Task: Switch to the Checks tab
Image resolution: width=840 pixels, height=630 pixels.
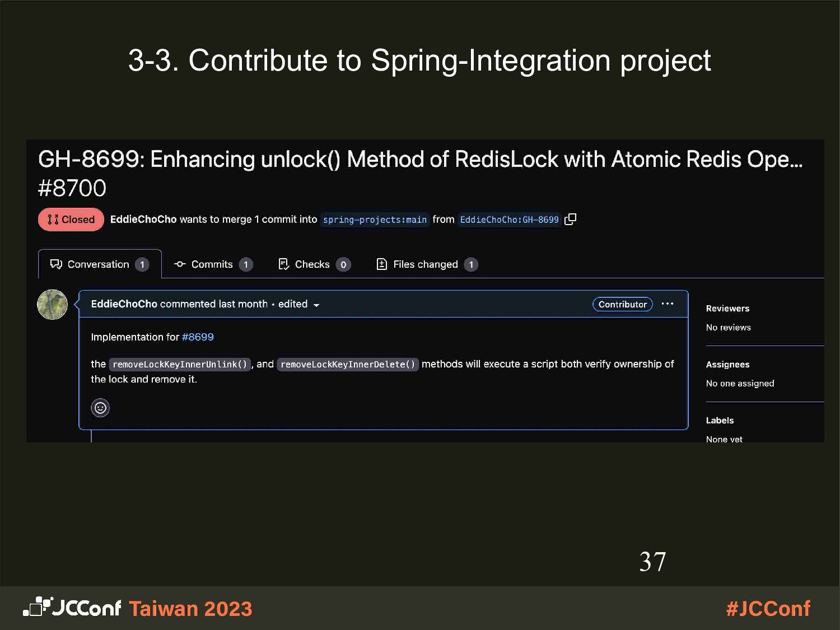Action: [314, 264]
